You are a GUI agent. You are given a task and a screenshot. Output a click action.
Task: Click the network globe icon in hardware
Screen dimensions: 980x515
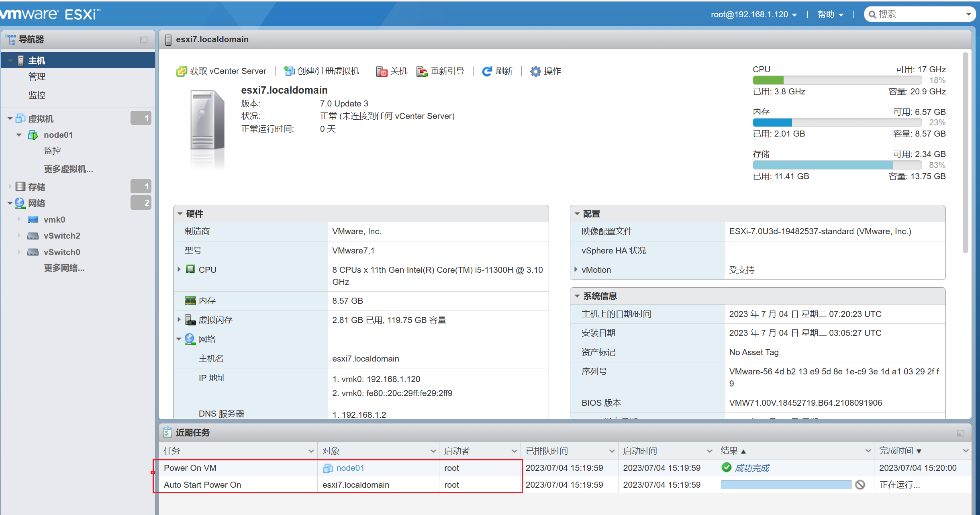[190, 339]
